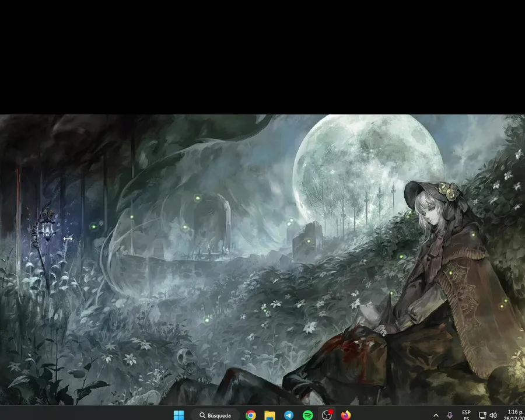Open the Windows Start menu
525x420 pixels.
(x=179, y=415)
